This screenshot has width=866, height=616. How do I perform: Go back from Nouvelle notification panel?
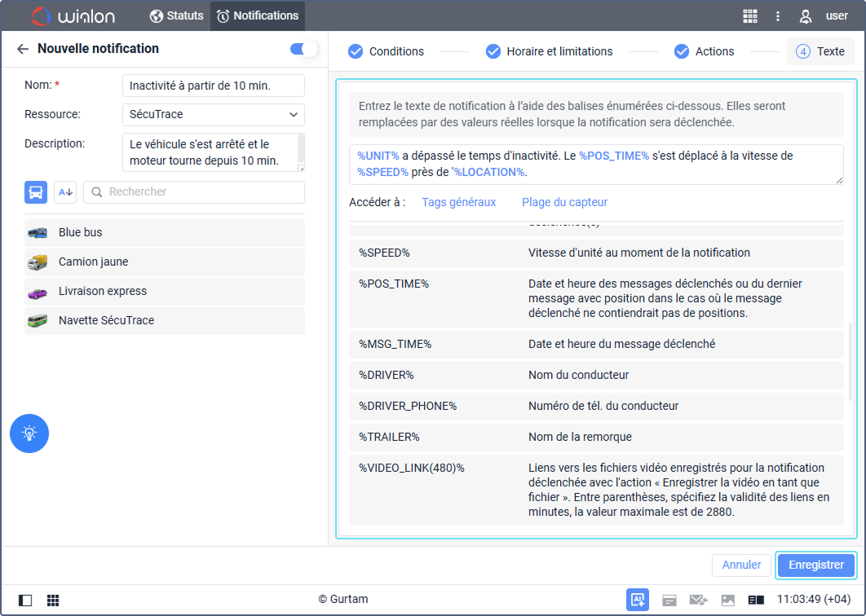(x=23, y=49)
